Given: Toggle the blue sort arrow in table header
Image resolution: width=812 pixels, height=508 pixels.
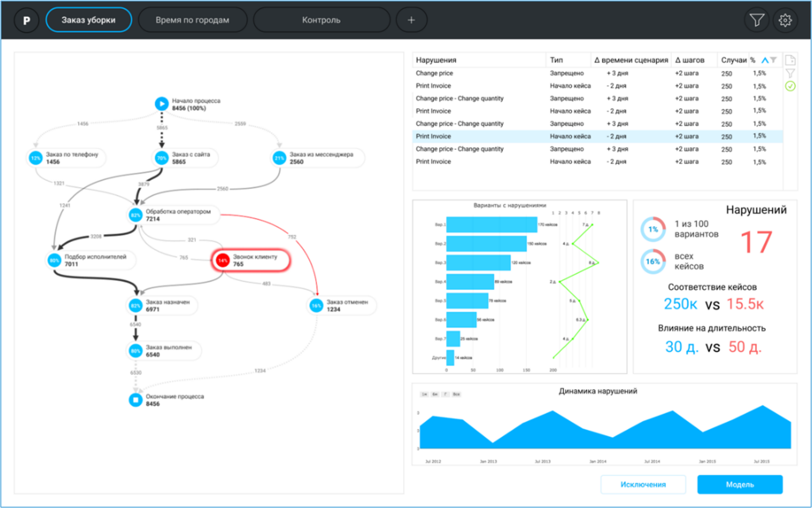Looking at the screenshot, I should coord(765,60).
